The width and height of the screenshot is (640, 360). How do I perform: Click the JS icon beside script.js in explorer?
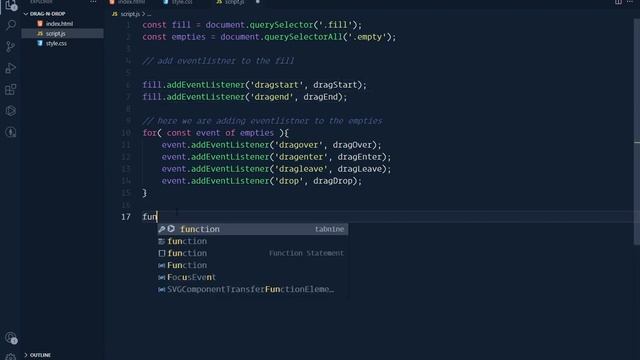40,33
